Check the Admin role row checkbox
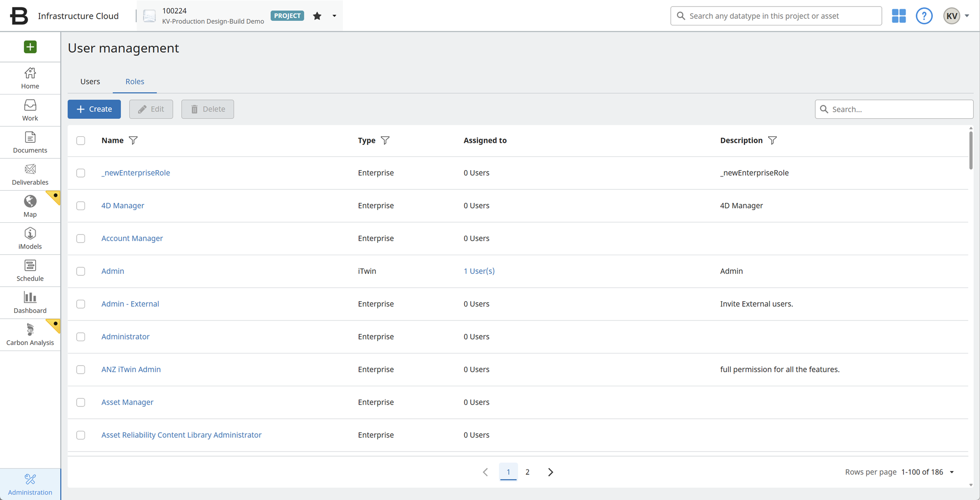 coord(81,271)
